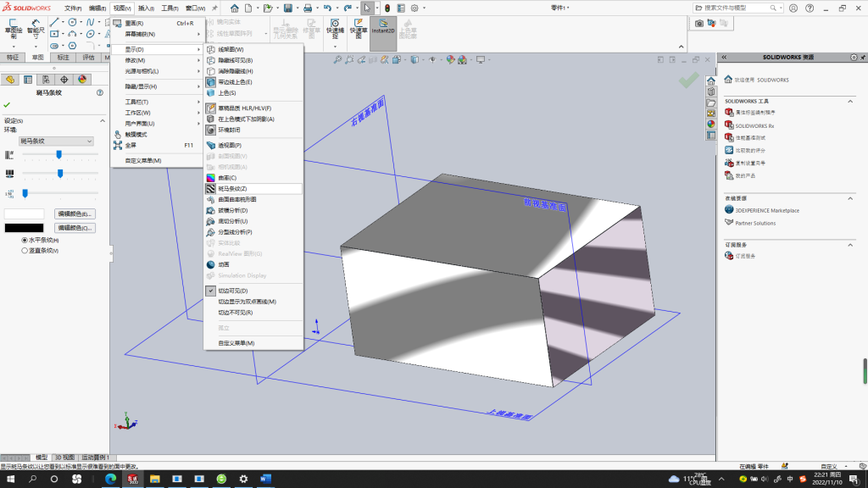
Task: Open the 环境 斑马条纹 dropdown
Action: pos(56,141)
